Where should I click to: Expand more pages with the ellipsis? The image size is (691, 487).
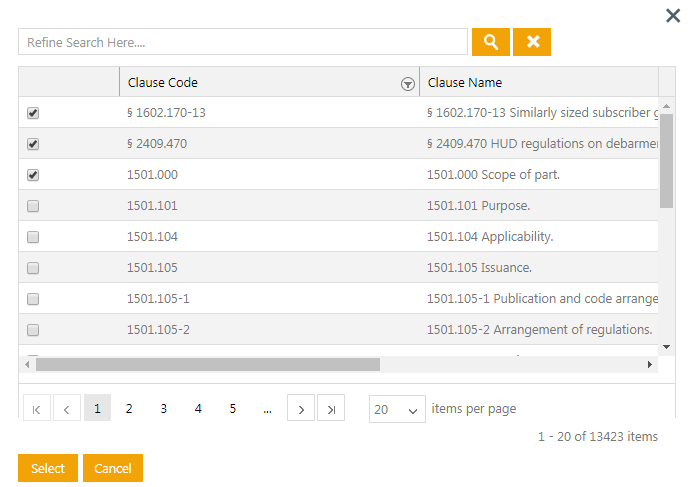click(x=267, y=409)
